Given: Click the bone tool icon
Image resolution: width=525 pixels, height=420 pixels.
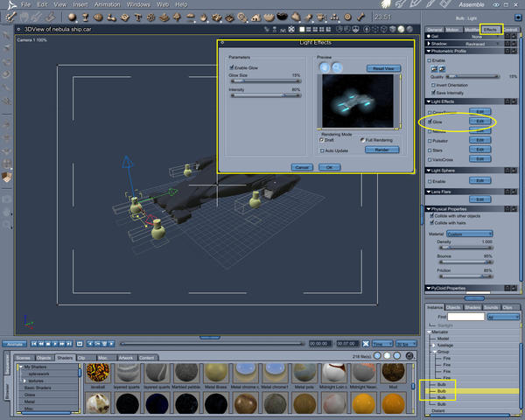Looking at the screenshot, I should click(x=361, y=17).
